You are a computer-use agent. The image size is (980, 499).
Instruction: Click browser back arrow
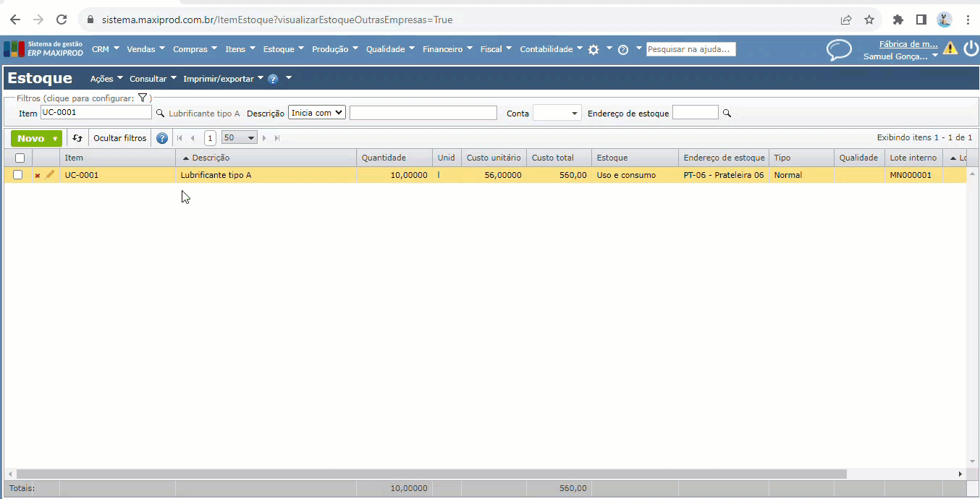[x=15, y=20]
